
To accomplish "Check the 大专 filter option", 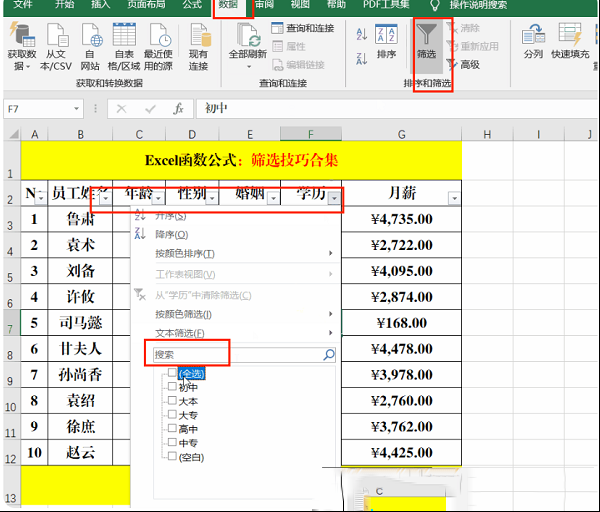I will pyautogui.click(x=172, y=414).
